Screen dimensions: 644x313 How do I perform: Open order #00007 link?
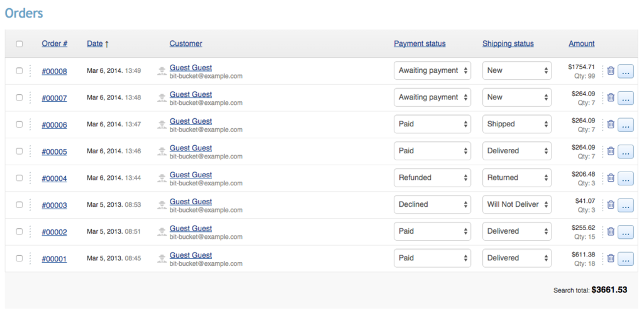click(54, 98)
